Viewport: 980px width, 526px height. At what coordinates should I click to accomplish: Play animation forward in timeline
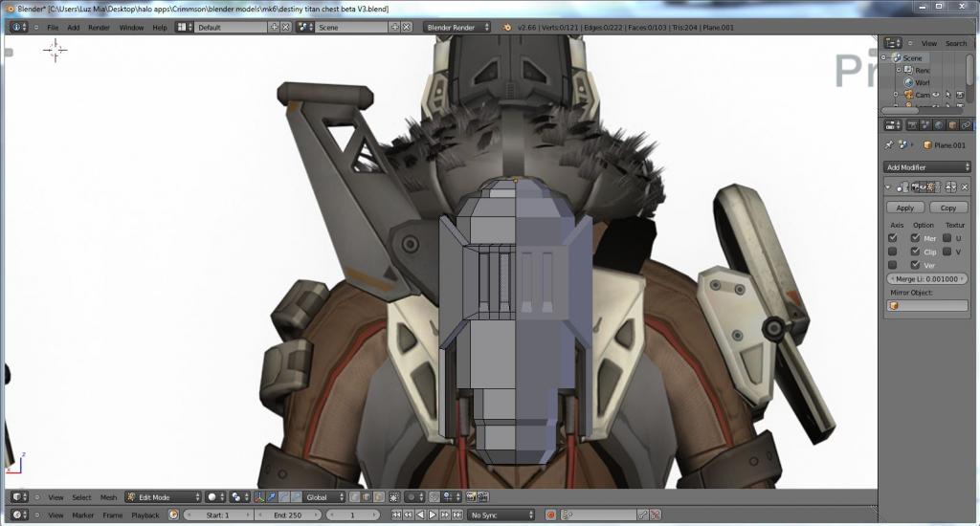[x=433, y=515]
